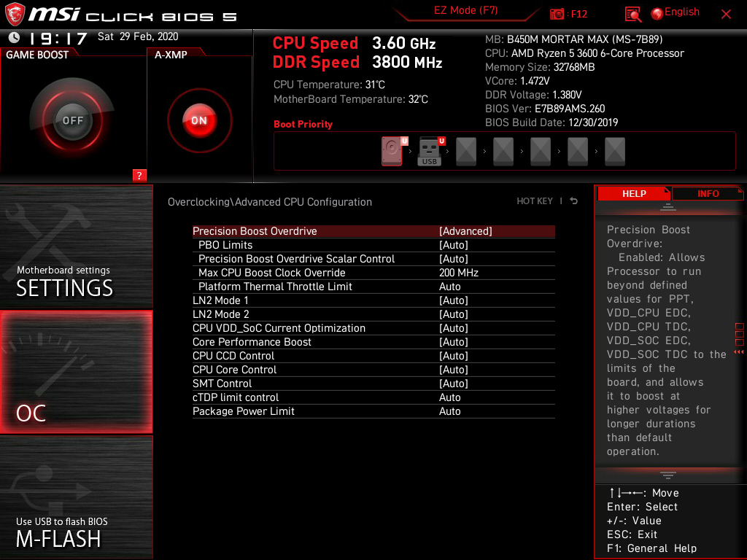Open the M-FLASH BIOS flashing section

pos(76,497)
